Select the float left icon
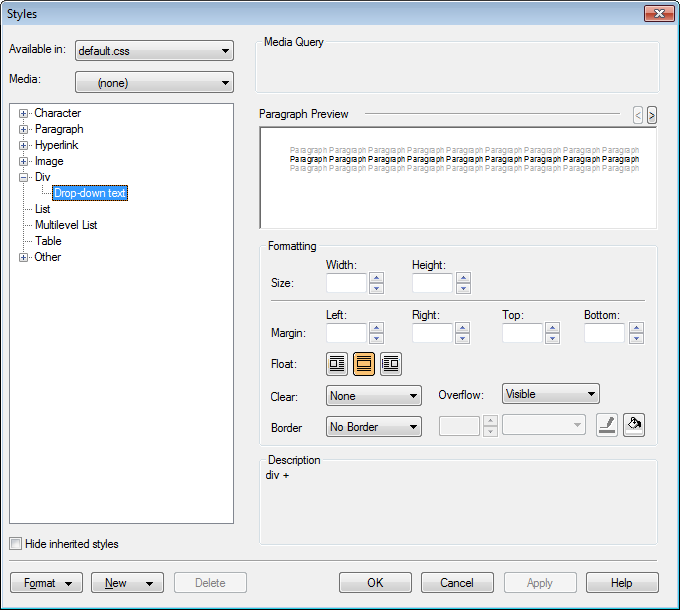Viewport: 680px width, 610px height. click(337, 364)
